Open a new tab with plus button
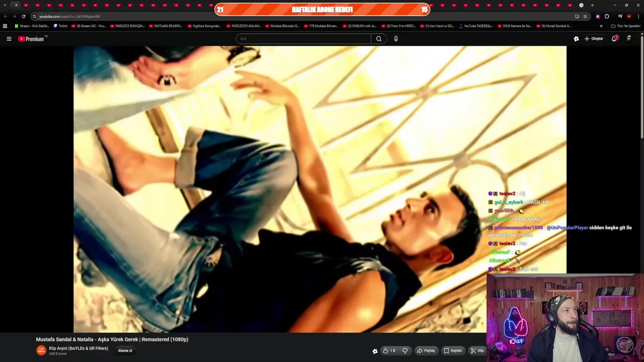The image size is (644, 362). point(592,5)
